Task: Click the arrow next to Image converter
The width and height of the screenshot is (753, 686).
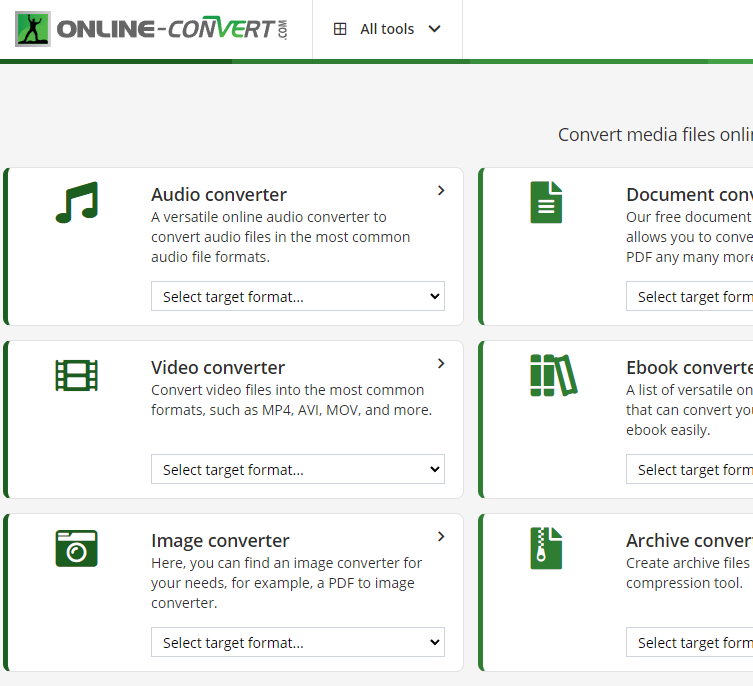Action: pos(441,537)
